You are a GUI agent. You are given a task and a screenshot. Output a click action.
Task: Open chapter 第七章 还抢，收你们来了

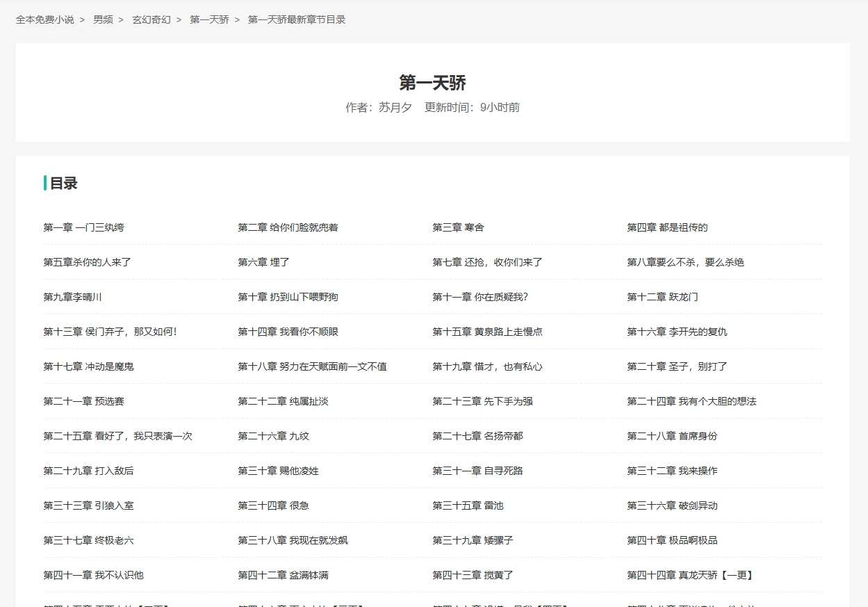(x=487, y=262)
